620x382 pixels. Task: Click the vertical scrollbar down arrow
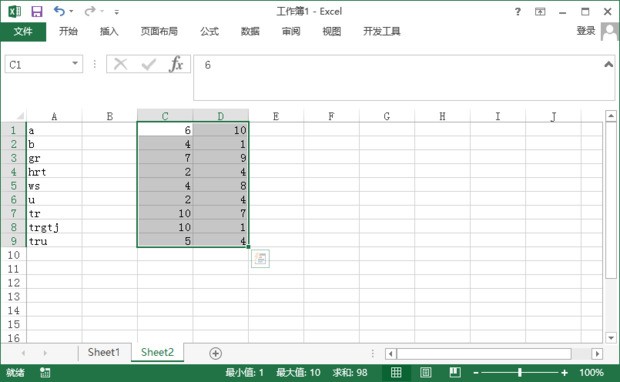point(611,338)
